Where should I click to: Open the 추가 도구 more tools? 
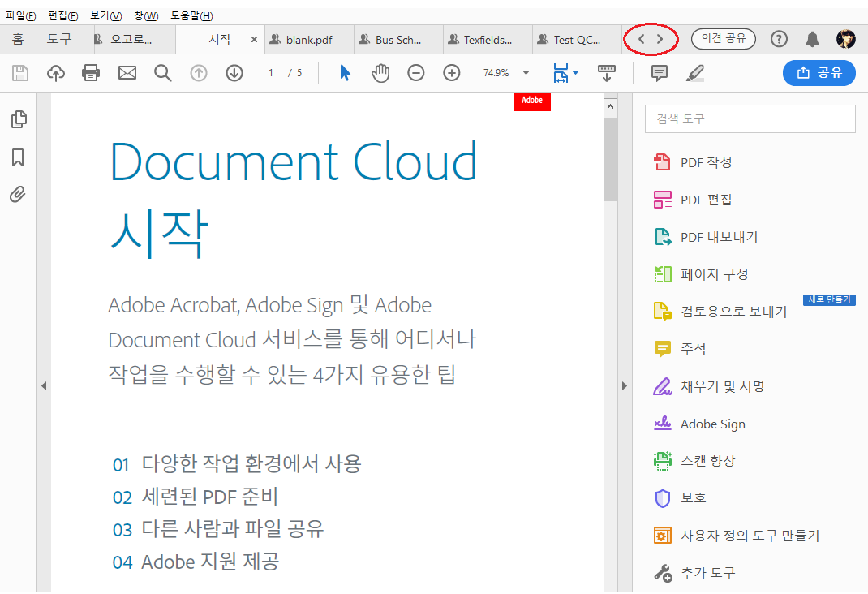[694, 572]
